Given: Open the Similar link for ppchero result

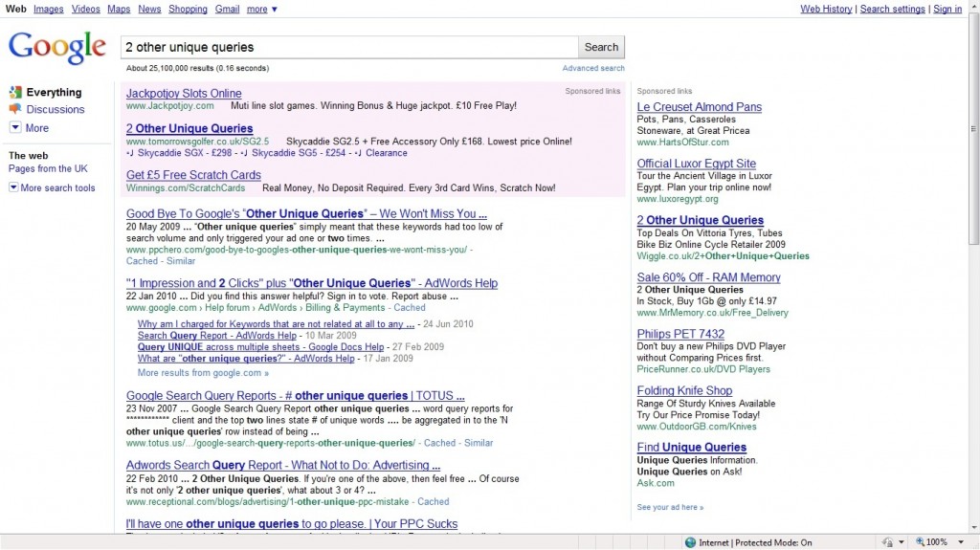Looking at the screenshot, I should coord(181,261).
